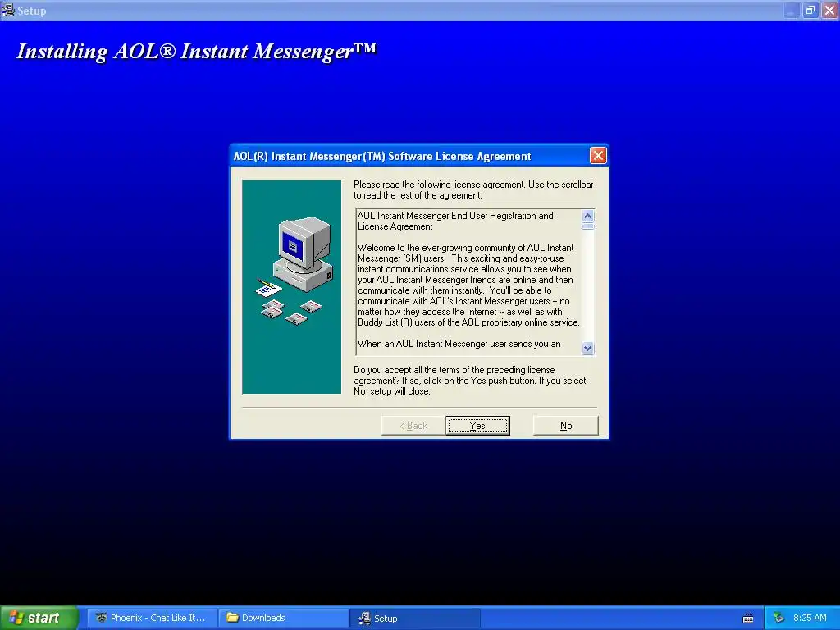This screenshot has height=630, width=840.
Task: Switch to the Downloads folder taskbar button
Action: pos(284,618)
